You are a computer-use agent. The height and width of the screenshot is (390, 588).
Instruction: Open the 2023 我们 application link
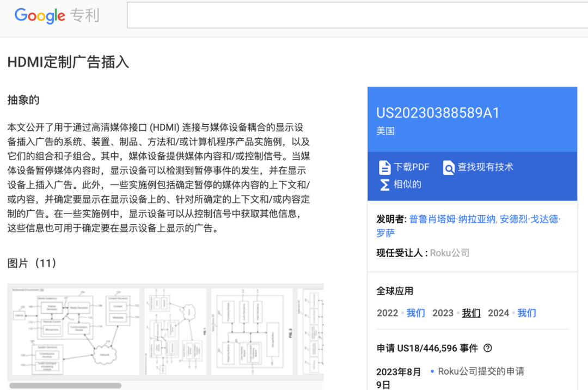(x=471, y=313)
